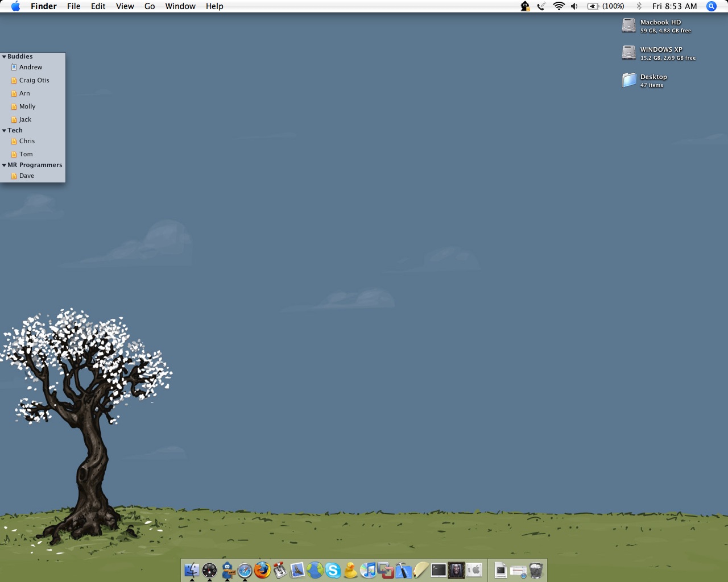Open System Preferences Apple switch icon
Image resolution: width=728 pixels, height=582 pixels.
(x=474, y=569)
